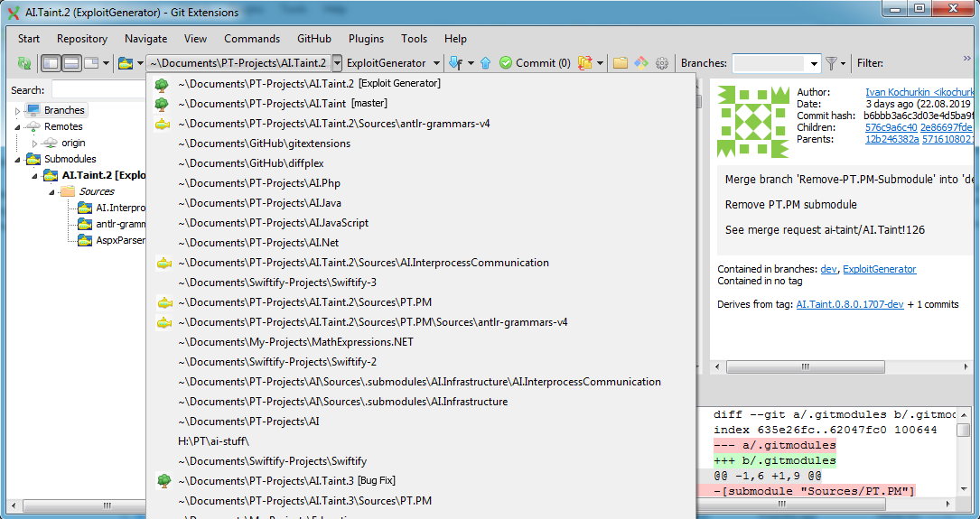
Task: Toggle the split view layout button
Action: tap(71, 63)
